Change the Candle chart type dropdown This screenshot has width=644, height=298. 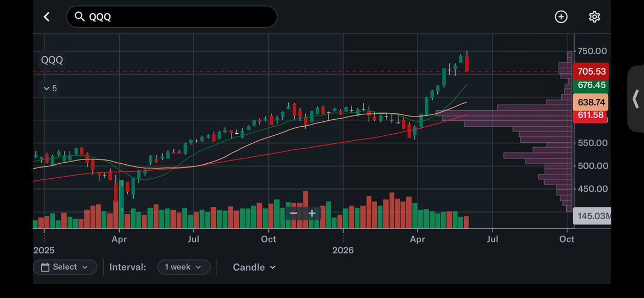pos(254,267)
